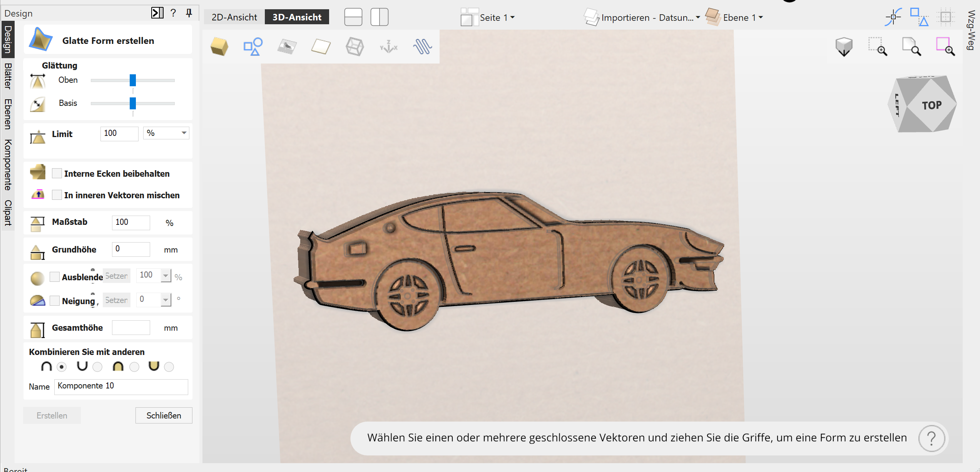Screen dimensions: 980x472
Task: Click the Neigung Setzen button
Action: 116,300
